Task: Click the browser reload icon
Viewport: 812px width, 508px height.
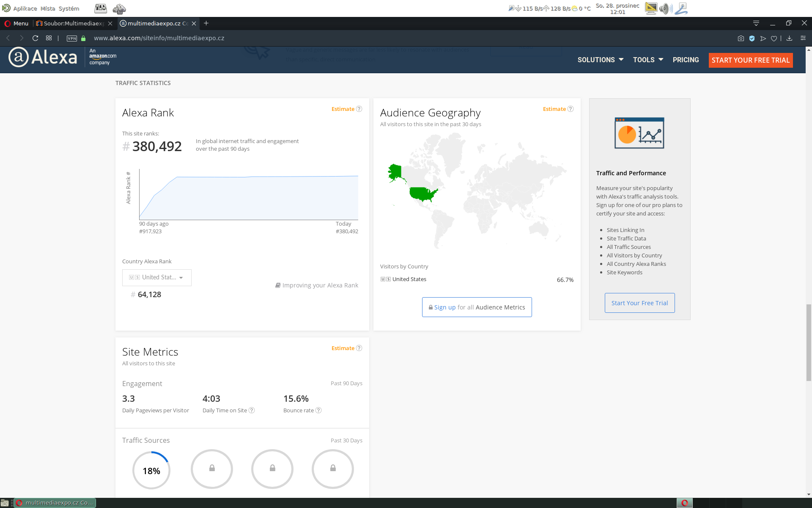Action: [36, 38]
